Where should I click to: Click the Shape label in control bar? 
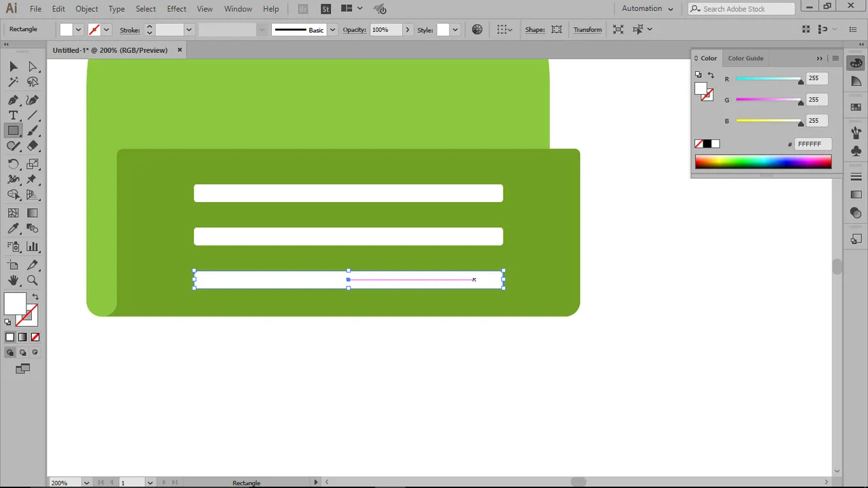[534, 30]
